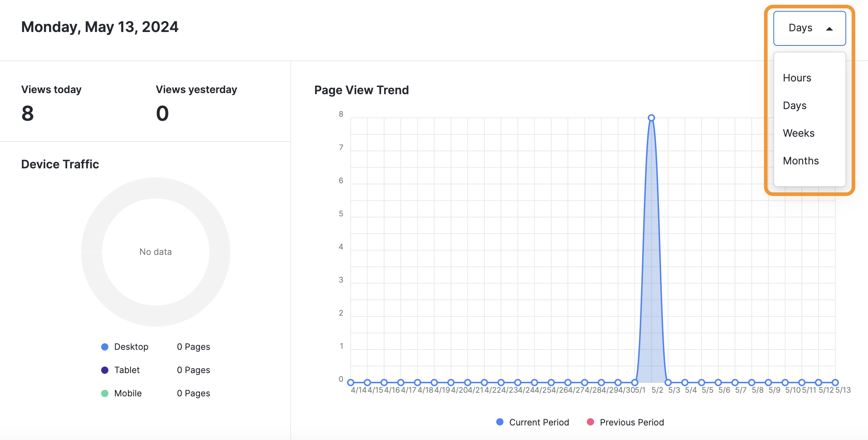The height and width of the screenshot is (440, 868).
Task: Click the Mobile legend green dot
Action: (x=105, y=393)
